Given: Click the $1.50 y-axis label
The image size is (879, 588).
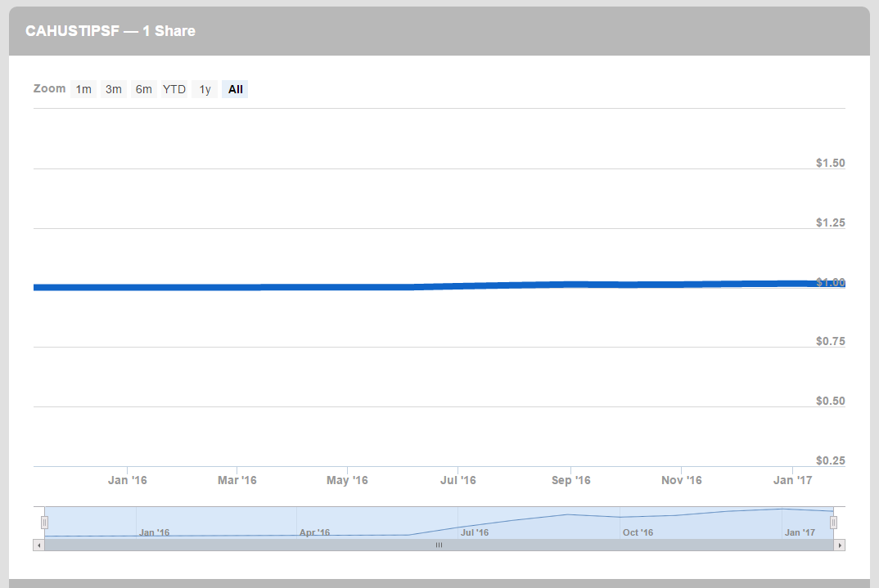Looking at the screenshot, I should (x=830, y=163).
